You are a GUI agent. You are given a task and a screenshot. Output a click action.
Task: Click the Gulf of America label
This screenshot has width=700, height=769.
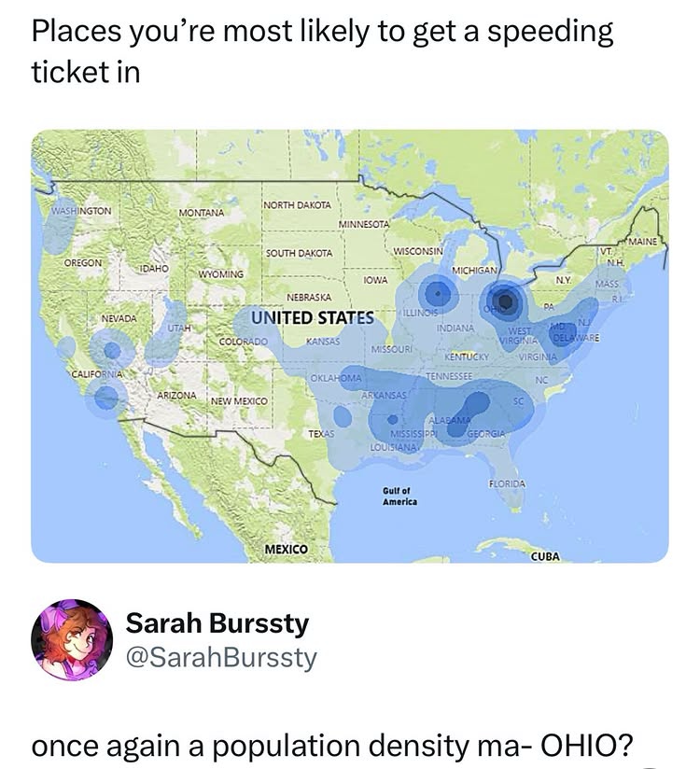click(399, 496)
